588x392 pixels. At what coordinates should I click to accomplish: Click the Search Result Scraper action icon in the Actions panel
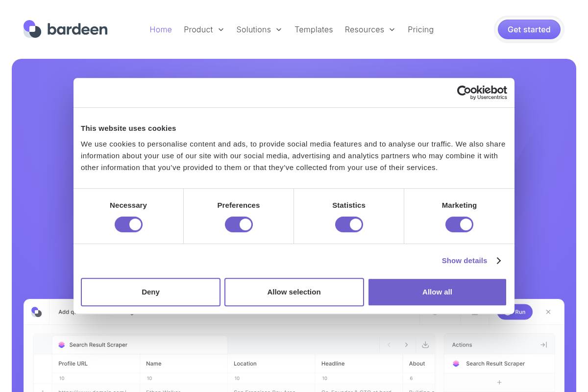pos(456,364)
